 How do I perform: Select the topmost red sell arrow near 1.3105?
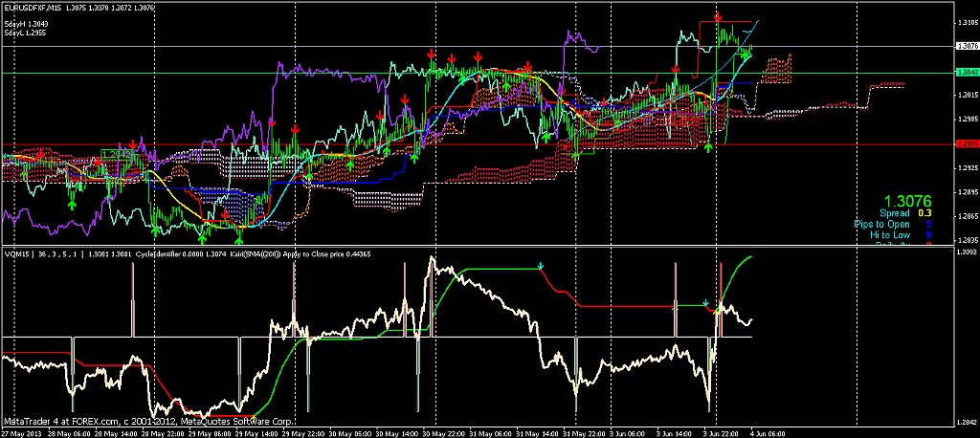click(719, 16)
